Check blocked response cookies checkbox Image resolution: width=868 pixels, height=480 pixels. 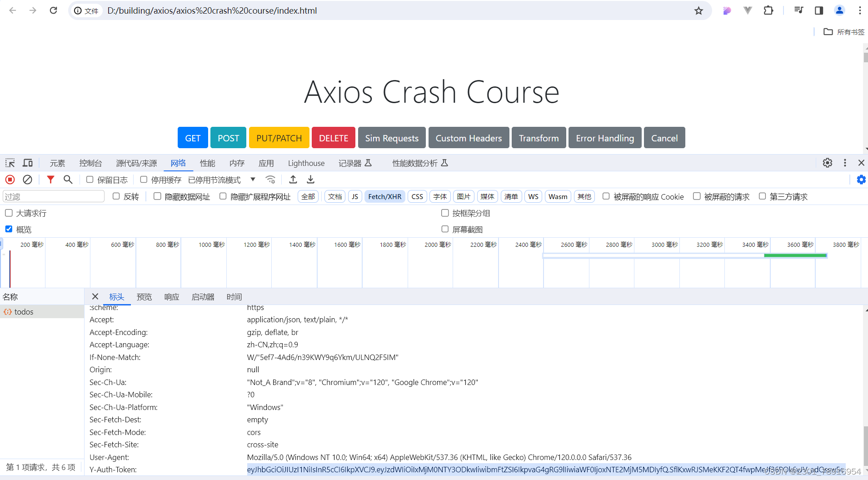click(606, 196)
